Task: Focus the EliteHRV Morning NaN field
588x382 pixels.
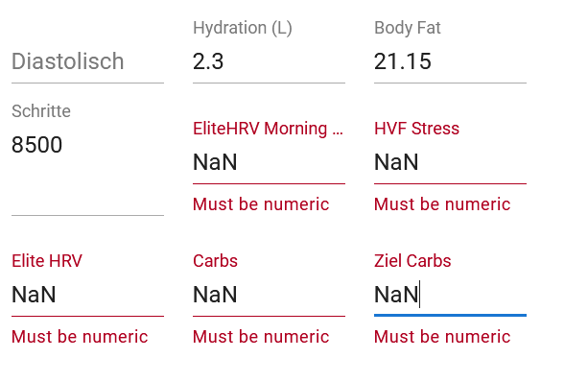Action: [269, 162]
